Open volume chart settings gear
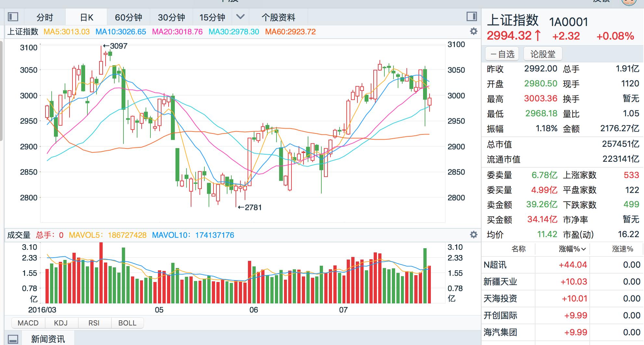 [x=474, y=235]
